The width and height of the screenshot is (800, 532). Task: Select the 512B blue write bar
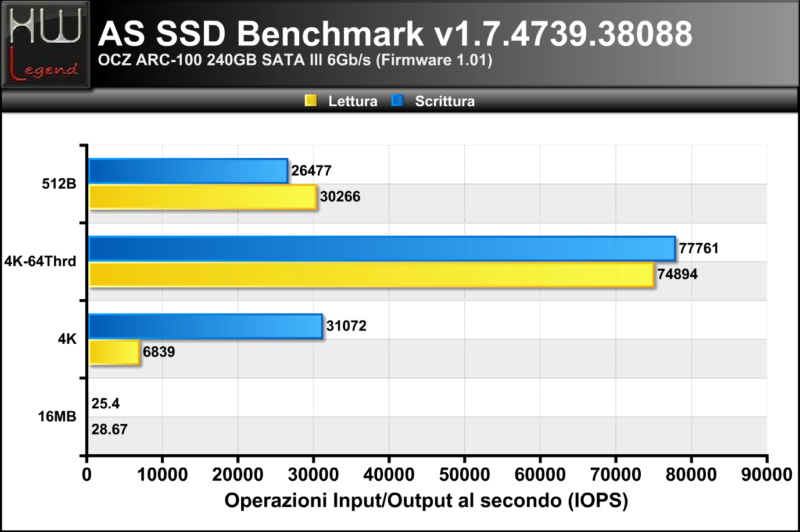tap(188, 171)
